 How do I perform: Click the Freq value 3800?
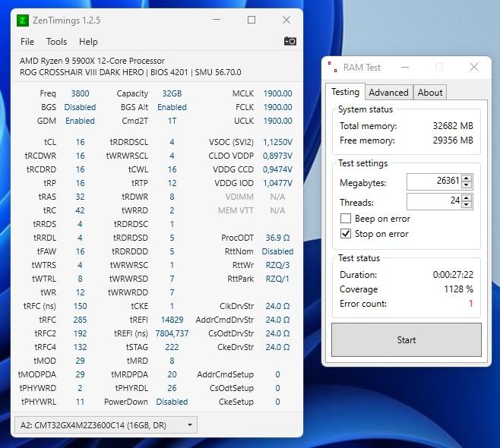click(x=80, y=93)
